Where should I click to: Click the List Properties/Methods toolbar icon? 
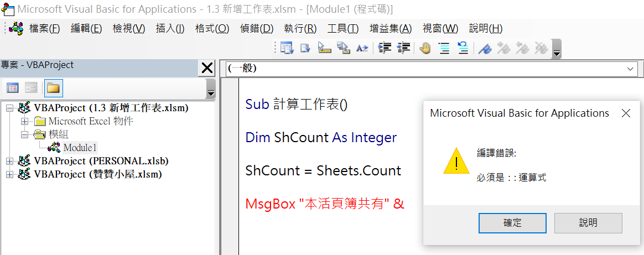click(x=287, y=48)
